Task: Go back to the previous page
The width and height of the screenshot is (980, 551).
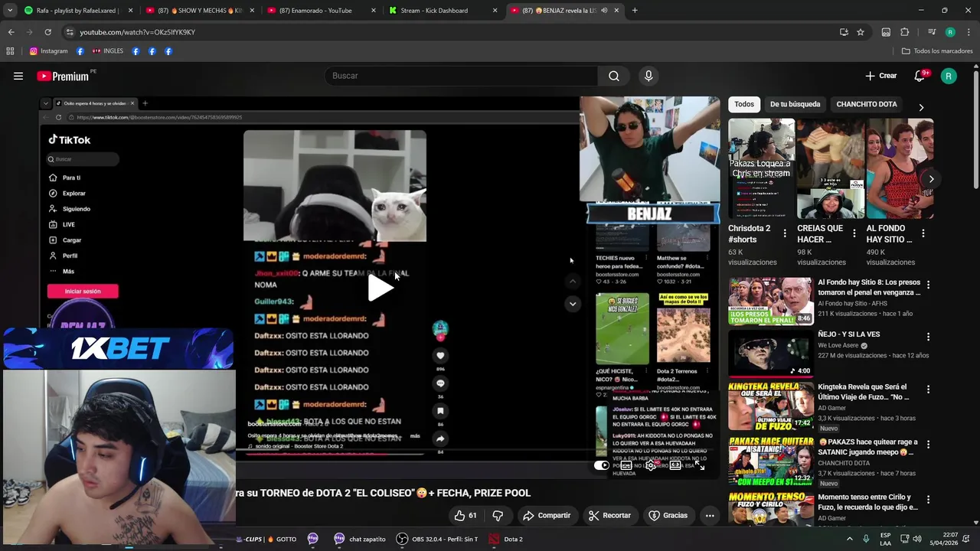Action: pyautogui.click(x=11, y=32)
